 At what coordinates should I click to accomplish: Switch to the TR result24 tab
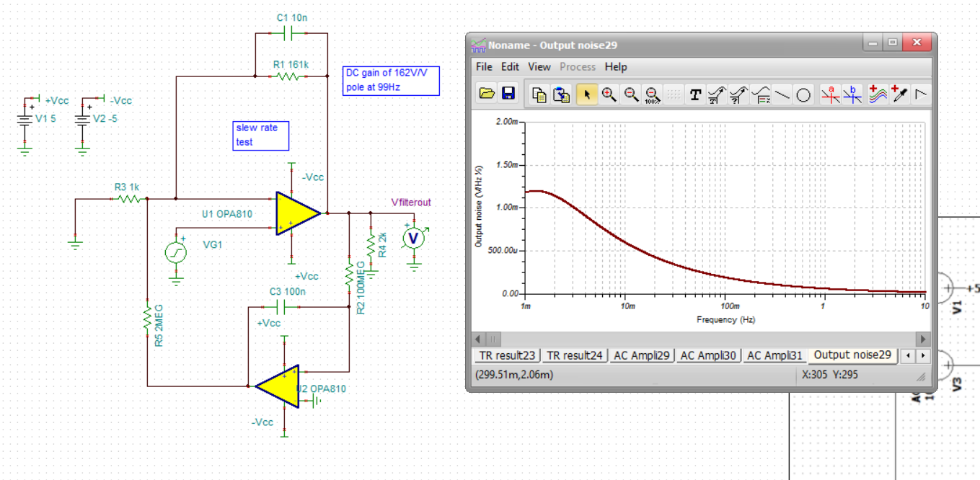[x=574, y=355]
